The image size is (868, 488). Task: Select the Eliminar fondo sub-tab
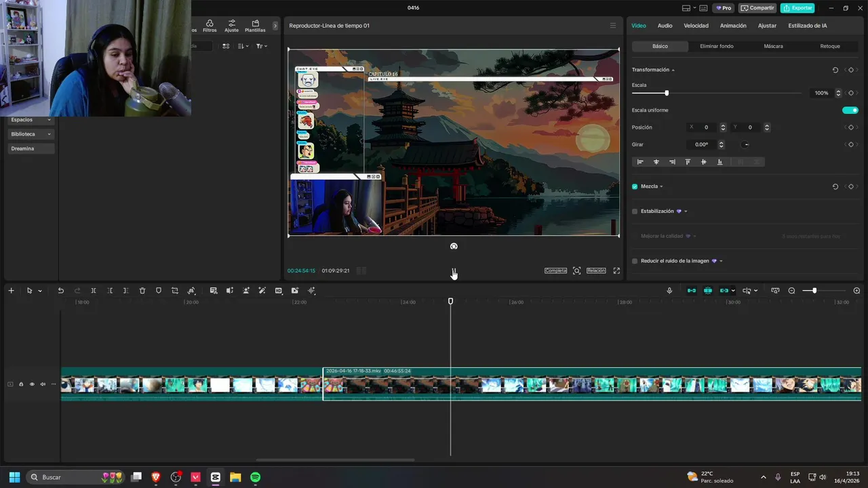[717, 46]
